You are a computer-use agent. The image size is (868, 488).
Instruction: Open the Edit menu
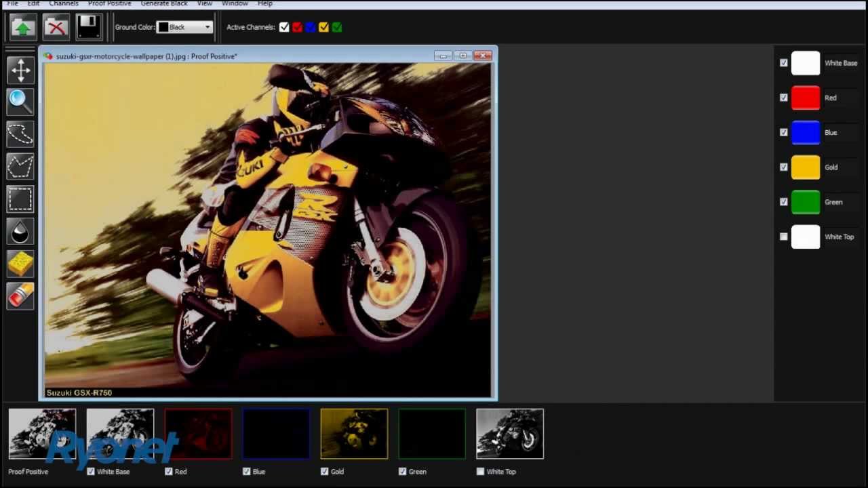33,3
